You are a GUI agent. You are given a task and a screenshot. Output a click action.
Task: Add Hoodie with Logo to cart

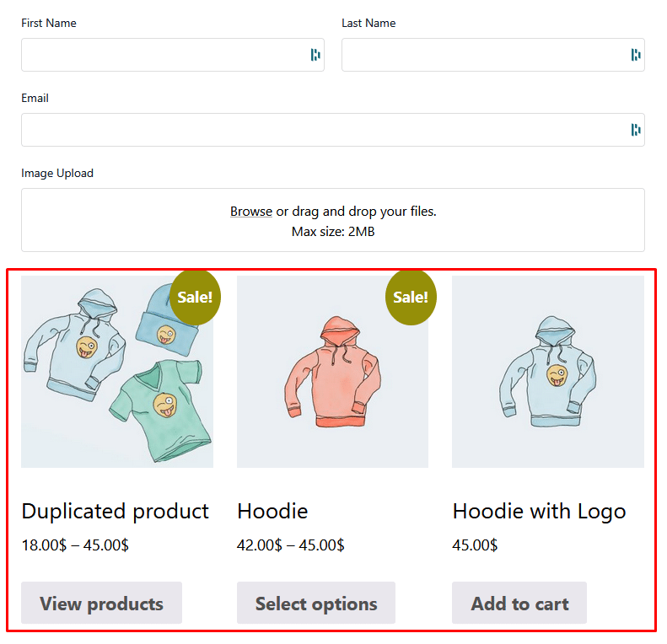click(519, 604)
